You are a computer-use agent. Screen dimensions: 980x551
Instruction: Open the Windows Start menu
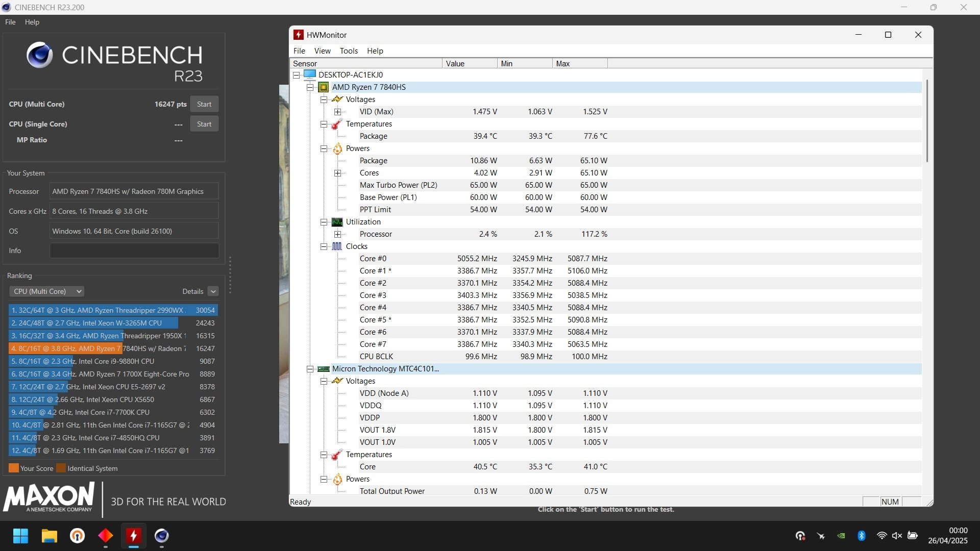pyautogui.click(x=20, y=536)
